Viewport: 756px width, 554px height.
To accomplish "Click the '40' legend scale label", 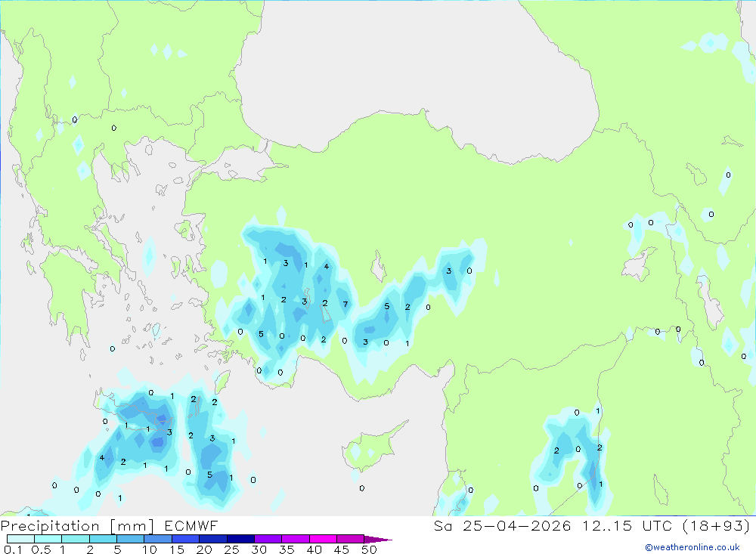I will (x=314, y=549).
